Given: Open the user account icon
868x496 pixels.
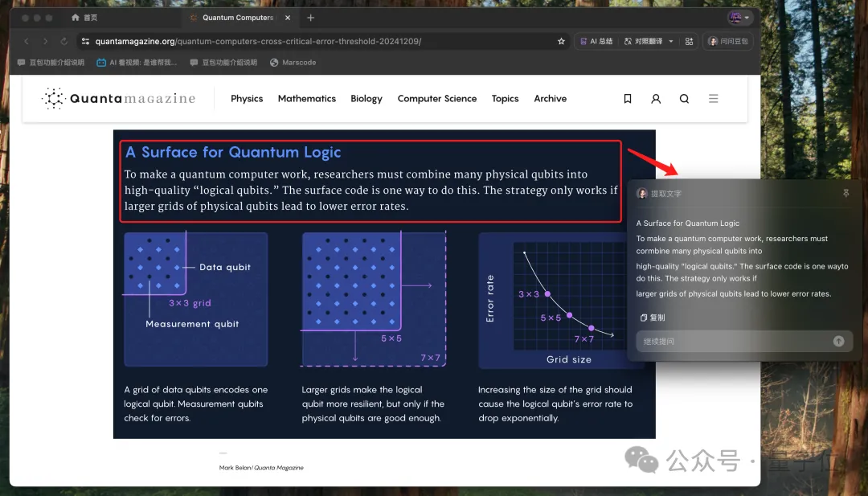Looking at the screenshot, I should click(x=656, y=99).
